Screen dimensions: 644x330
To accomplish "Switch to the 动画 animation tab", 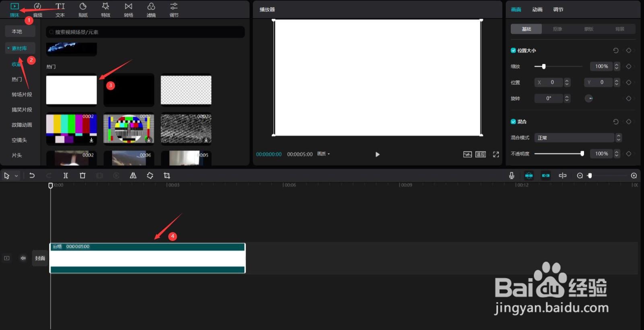I will (x=537, y=10).
